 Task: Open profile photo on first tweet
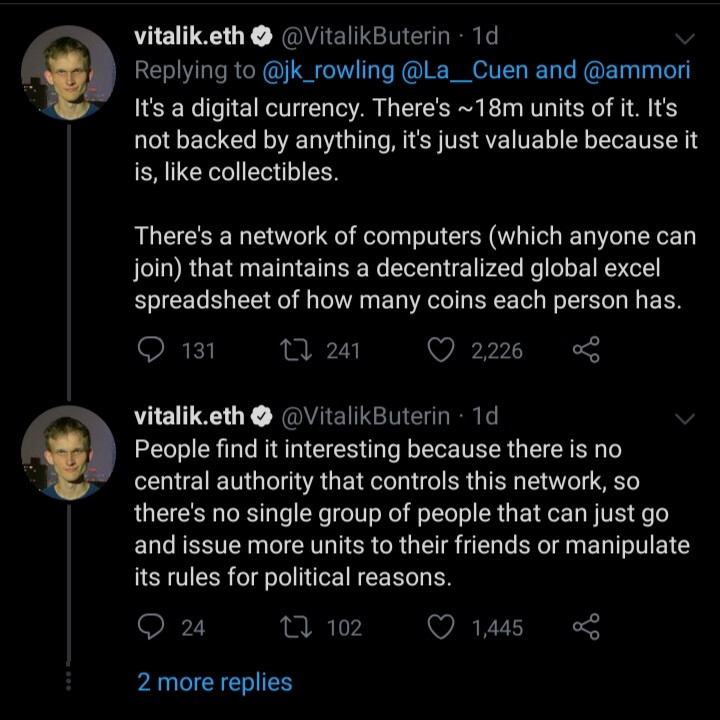click(x=68, y=73)
